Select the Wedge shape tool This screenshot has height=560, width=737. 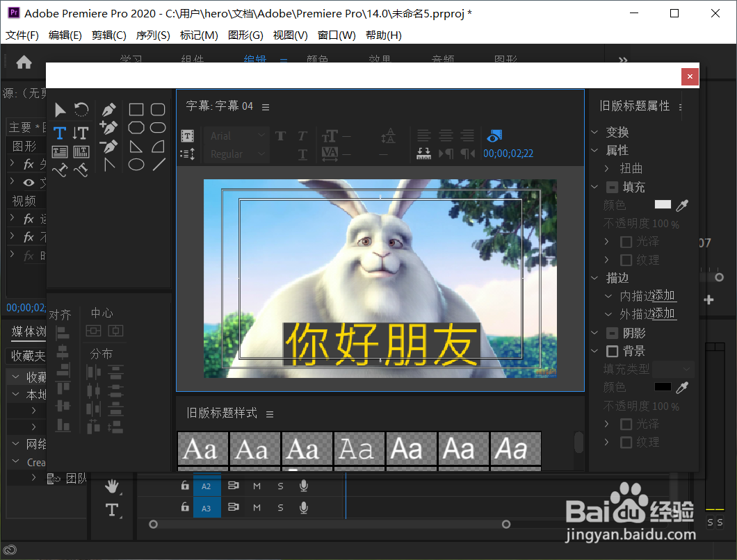coord(136,147)
